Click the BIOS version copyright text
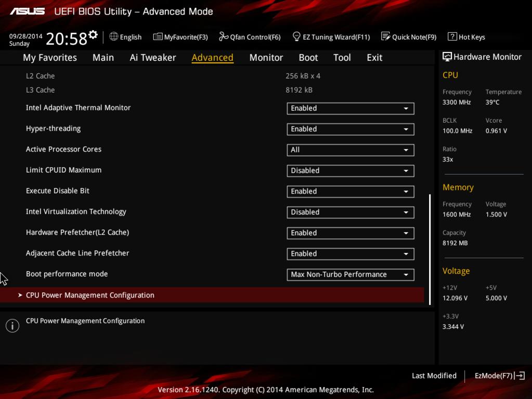 [x=266, y=390]
